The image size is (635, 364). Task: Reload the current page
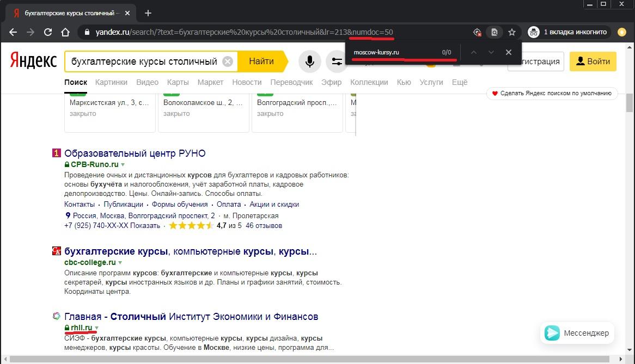pyautogui.click(x=48, y=32)
